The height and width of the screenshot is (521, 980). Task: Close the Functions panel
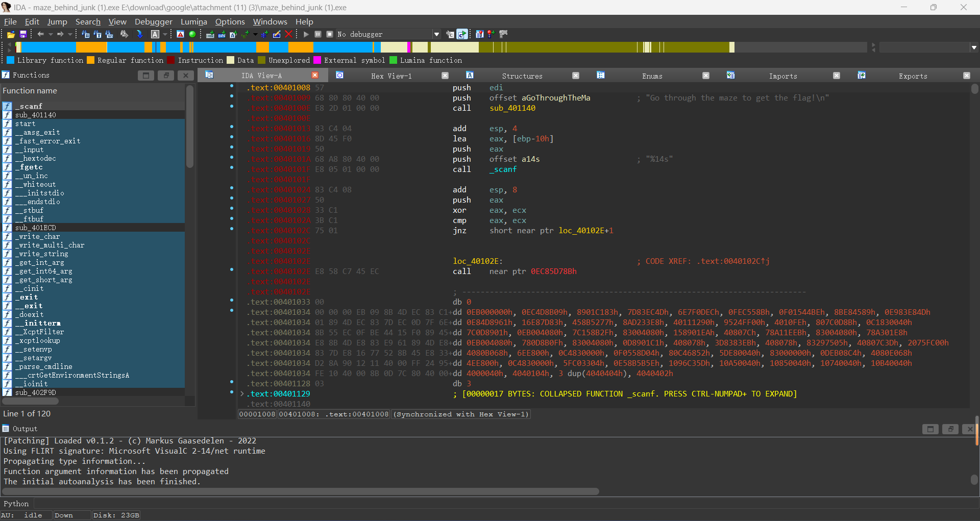pos(186,76)
